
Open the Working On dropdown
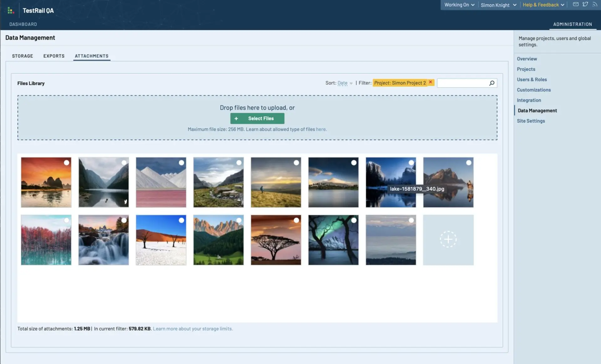coord(459,5)
